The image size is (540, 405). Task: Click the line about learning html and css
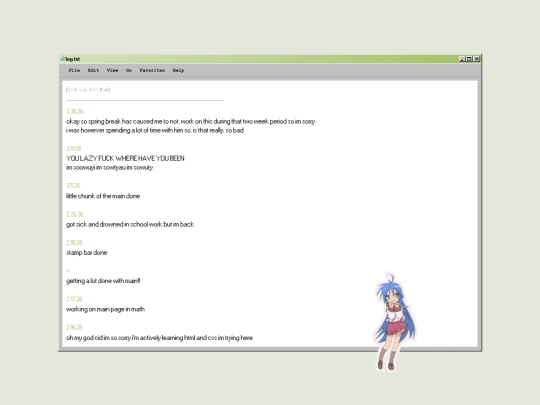click(159, 338)
